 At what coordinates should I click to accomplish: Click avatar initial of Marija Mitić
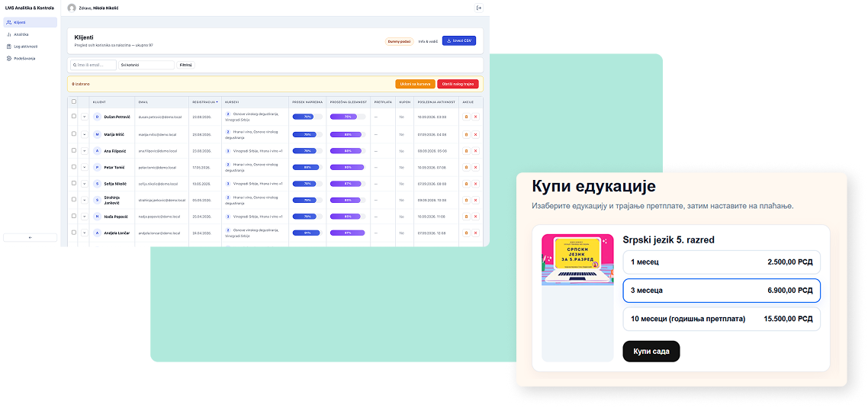click(x=97, y=134)
